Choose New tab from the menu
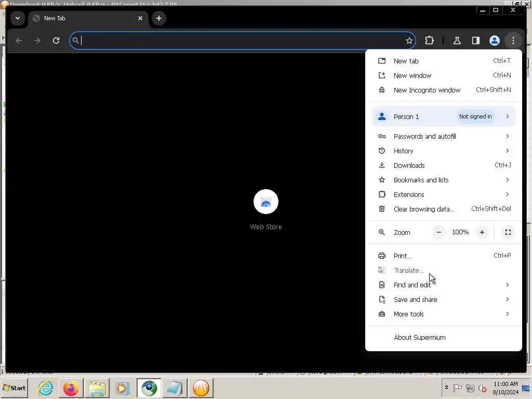This screenshot has height=399, width=532. [x=444, y=61]
